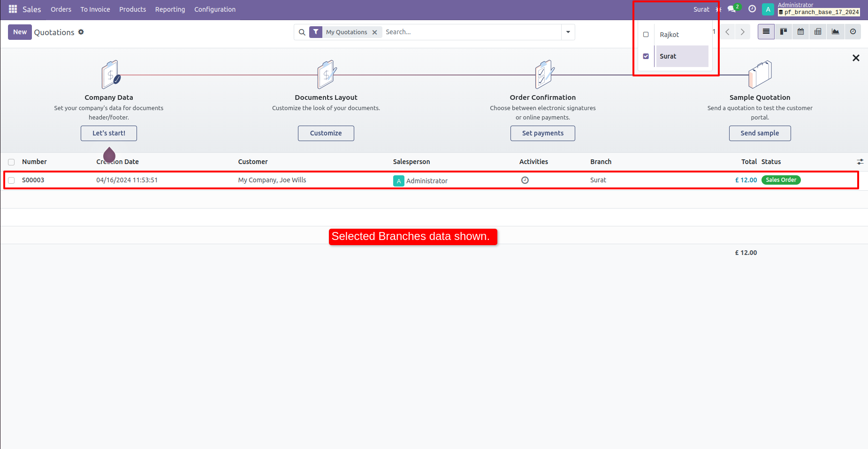Tick the checkbox for order S00003
Image resolution: width=868 pixels, height=449 pixels.
[x=11, y=180]
